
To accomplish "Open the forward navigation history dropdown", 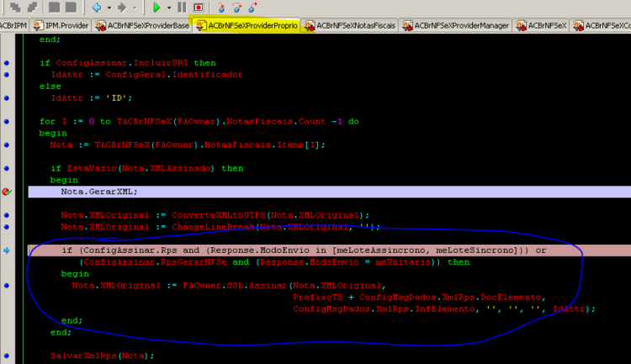I will click(x=135, y=8).
